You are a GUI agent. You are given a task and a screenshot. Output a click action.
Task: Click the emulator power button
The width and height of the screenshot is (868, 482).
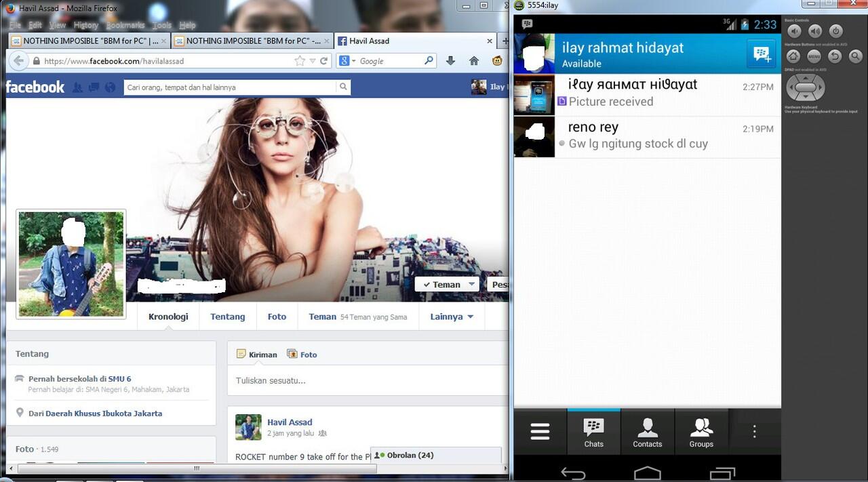click(835, 31)
